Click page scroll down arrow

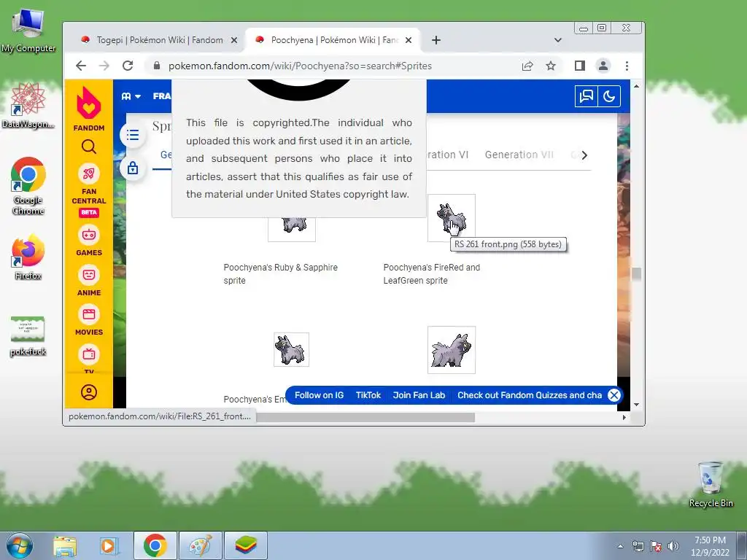click(x=636, y=405)
